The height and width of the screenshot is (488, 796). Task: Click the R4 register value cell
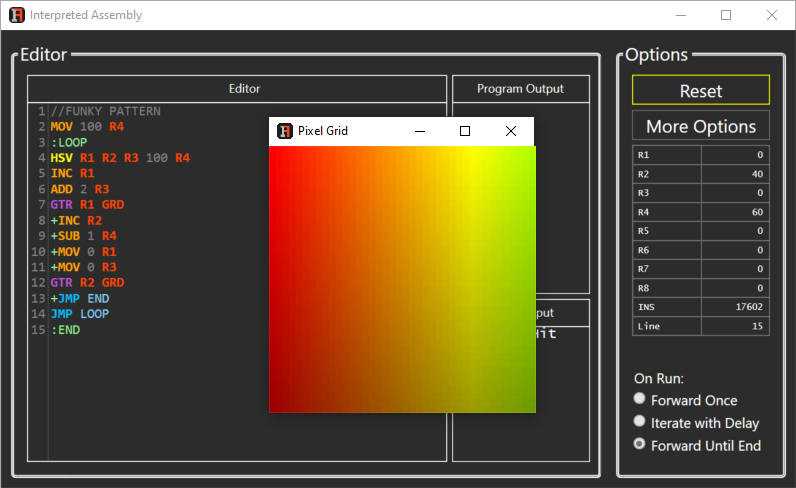pyautogui.click(x=735, y=212)
